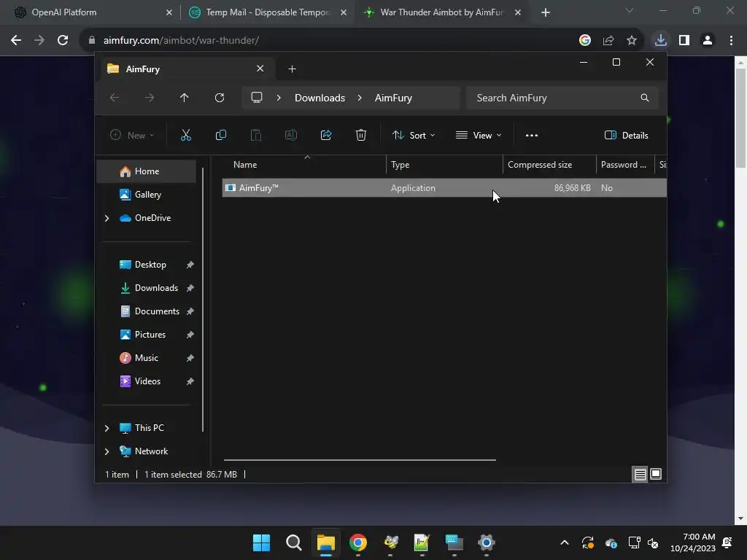Screen dimensions: 747x560
Task: Click chevron after Downloads in address bar
Action: (360, 98)
